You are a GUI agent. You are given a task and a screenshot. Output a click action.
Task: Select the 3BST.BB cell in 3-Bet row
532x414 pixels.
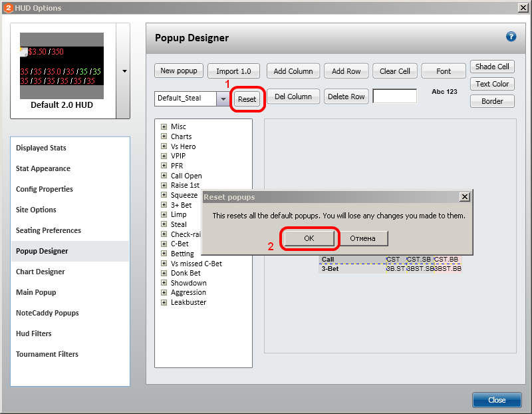coord(448,269)
